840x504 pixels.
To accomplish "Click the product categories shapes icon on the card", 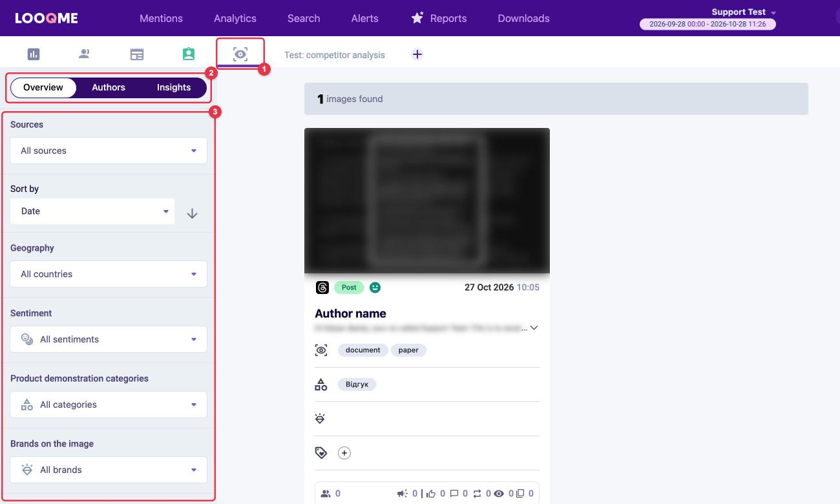I will click(321, 384).
